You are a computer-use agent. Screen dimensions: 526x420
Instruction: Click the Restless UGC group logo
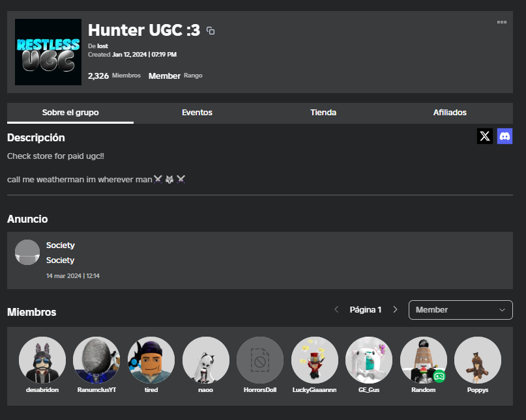click(48, 52)
